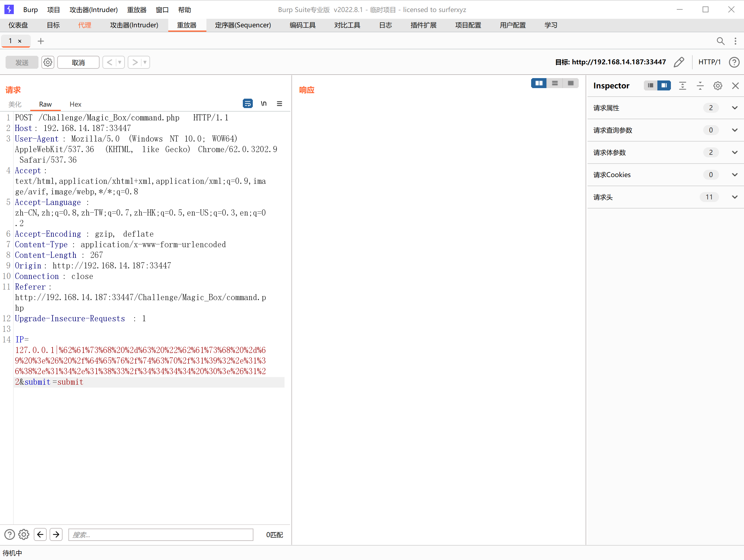Toggle show non-printable characters \n button
Image resolution: width=744 pixels, height=560 pixels.
point(264,104)
